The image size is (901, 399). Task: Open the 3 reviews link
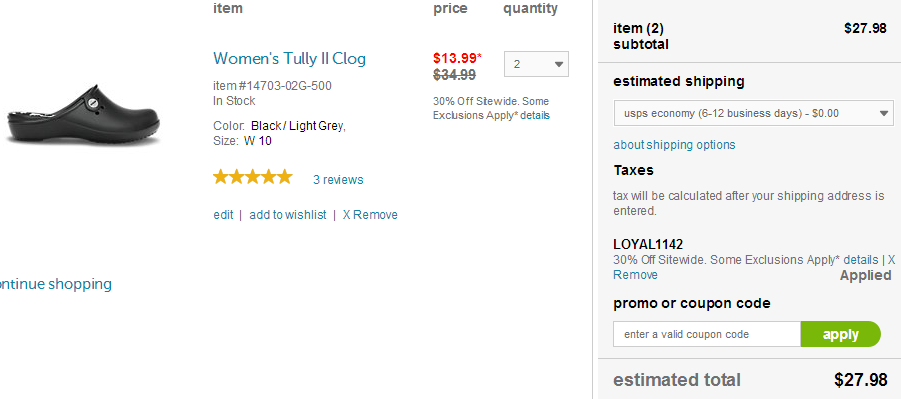click(x=338, y=180)
